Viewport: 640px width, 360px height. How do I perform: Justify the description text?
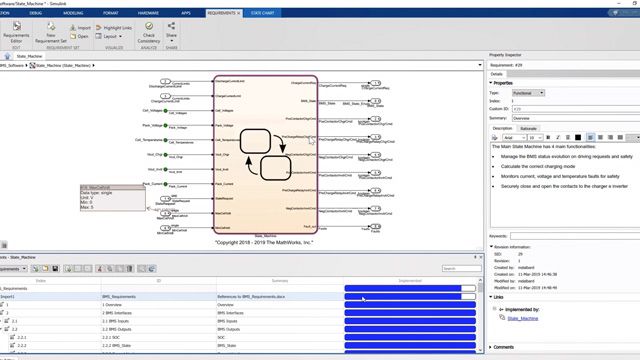coord(620,138)
